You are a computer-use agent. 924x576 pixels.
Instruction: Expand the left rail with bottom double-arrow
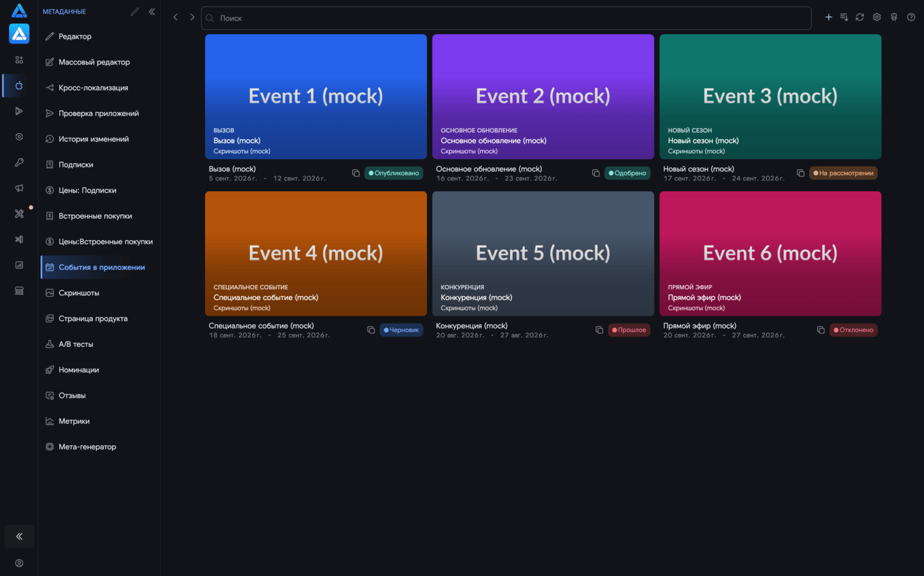click(x=19, y=536)
